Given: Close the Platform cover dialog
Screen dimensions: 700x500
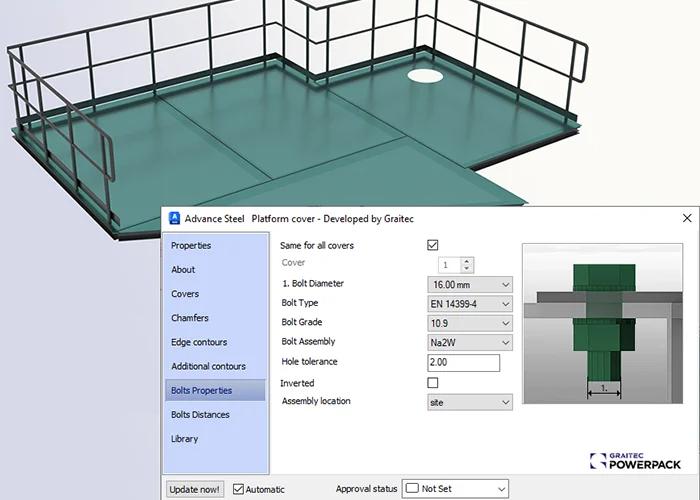Looking at the screenshot, I should pos(687,218).
